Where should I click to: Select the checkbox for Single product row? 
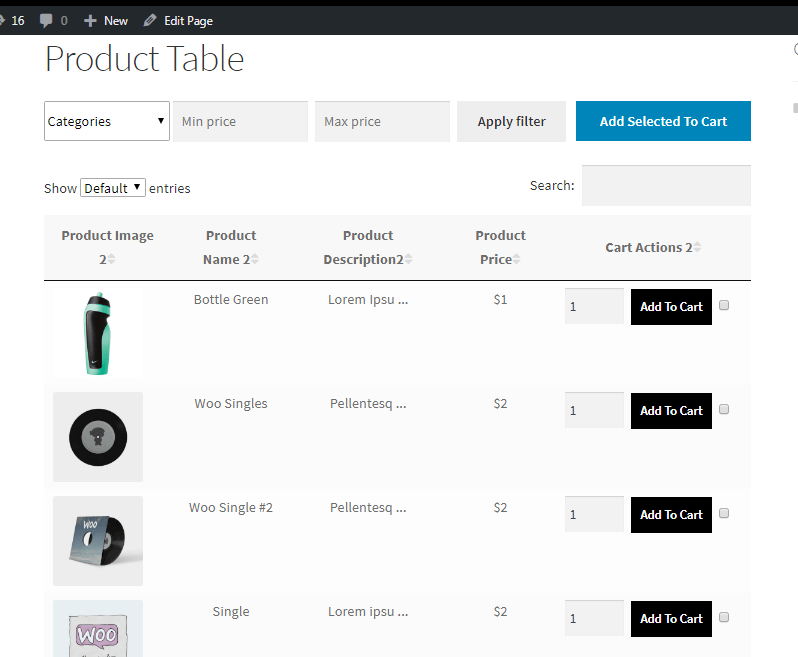coord(724,617)
